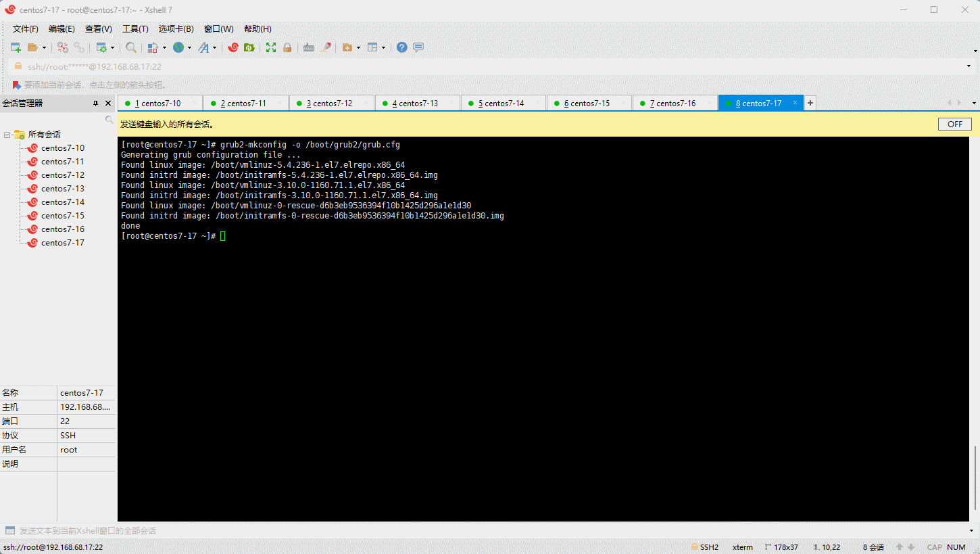Click the session manager search magnifier

click(109, 120)
